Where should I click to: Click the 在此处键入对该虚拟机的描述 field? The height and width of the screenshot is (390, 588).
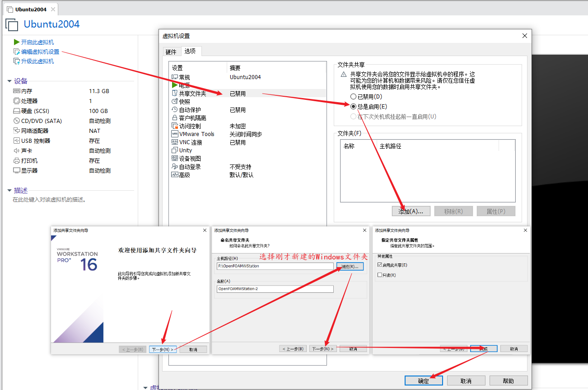coord(49,200)
